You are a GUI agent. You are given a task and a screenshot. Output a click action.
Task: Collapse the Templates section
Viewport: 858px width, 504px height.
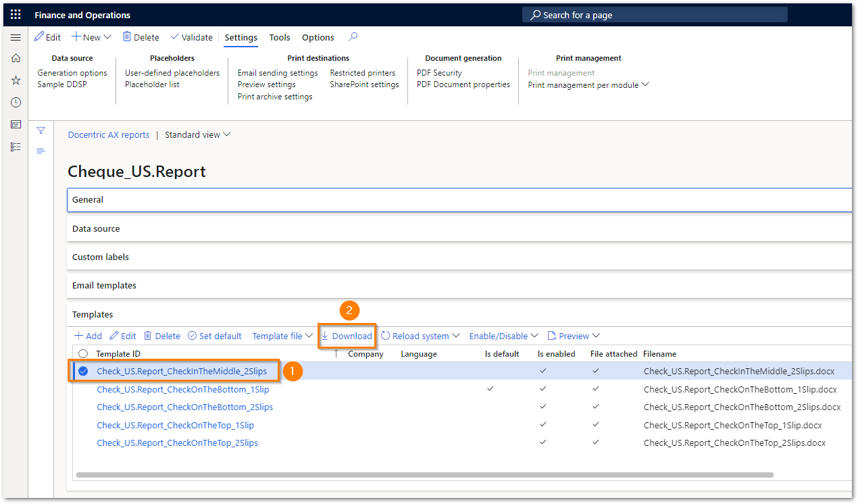(459, 315)
